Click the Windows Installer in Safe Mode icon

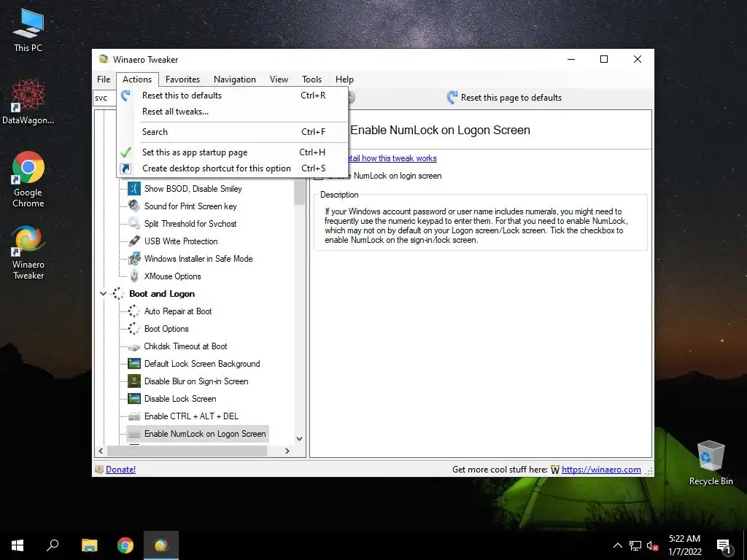pyautogui.click(x=134, y=259)
